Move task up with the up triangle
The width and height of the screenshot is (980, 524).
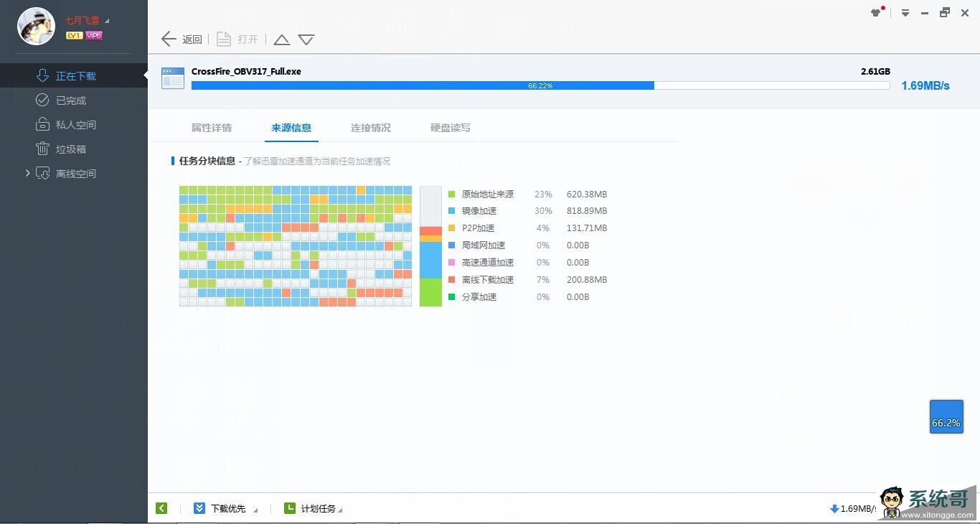[x=282, y=40]
